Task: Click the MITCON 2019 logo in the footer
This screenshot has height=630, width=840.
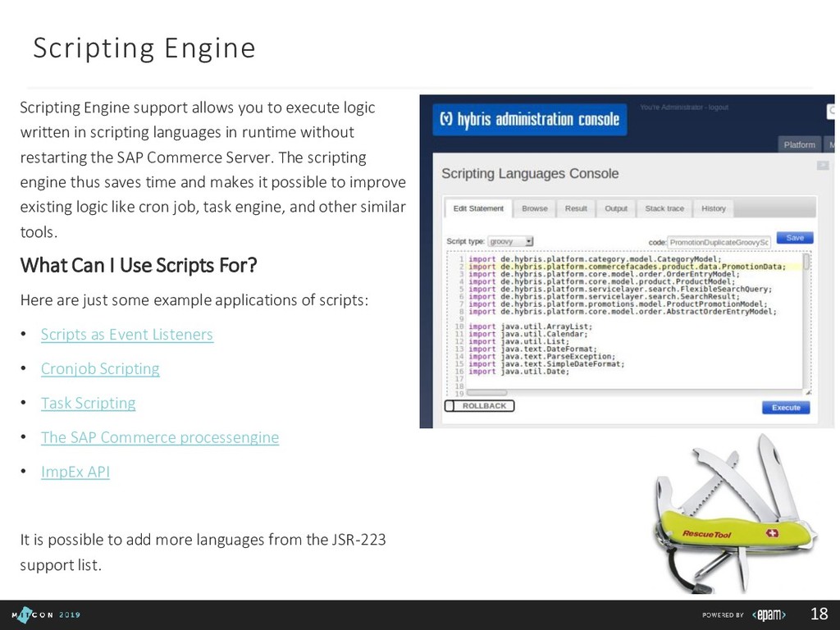Action: click(46, 615)
